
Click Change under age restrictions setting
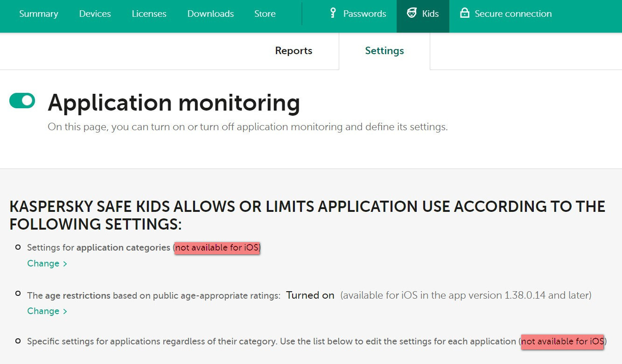(47, 311)
